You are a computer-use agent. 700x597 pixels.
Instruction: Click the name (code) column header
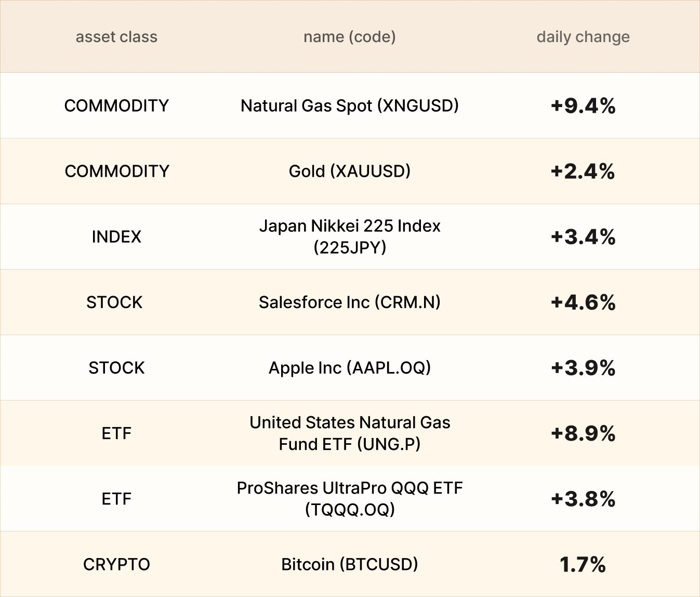pyautogui.click(x=349, y=37)
